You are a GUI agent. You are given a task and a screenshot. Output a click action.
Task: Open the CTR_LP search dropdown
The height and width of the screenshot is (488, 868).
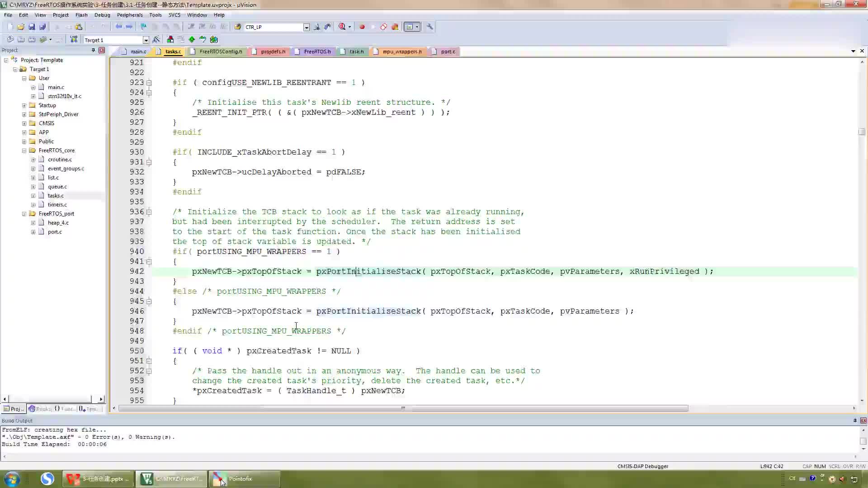tap(306, 28)
